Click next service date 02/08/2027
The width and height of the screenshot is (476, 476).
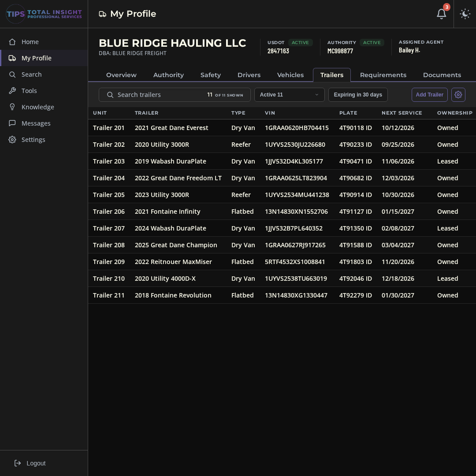point(398,228)
